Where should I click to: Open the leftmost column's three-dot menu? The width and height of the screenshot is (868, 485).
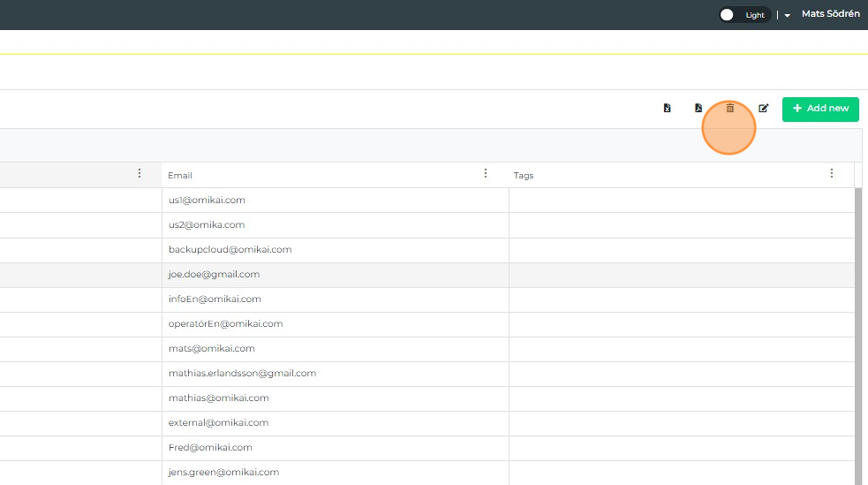[140, 174]
